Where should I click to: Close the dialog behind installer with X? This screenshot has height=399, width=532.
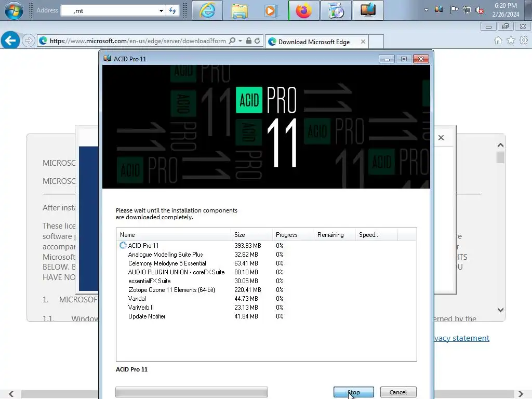[x=441, y=138]
